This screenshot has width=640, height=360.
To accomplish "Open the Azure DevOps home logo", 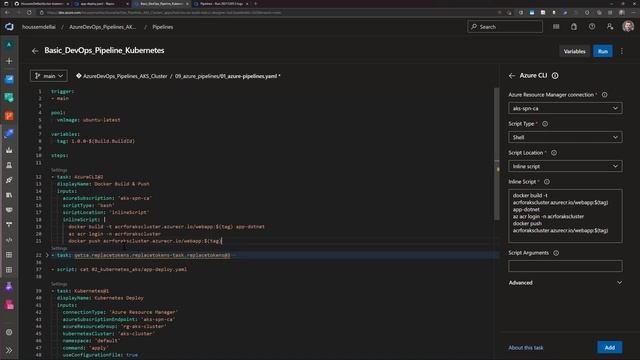I will pyautogui.click(x=9, y=27).
